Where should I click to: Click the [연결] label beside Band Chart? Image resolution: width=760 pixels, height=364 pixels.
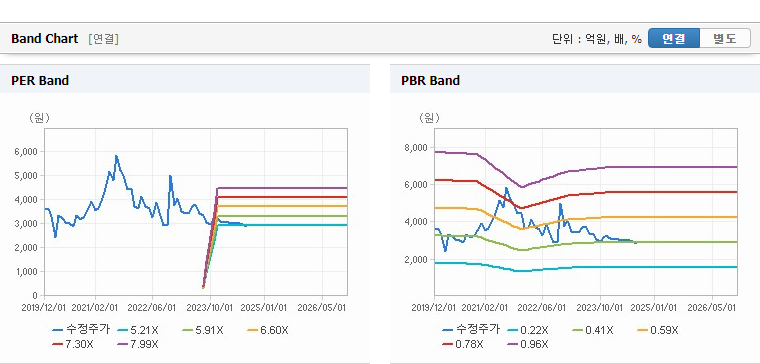(x=104, y=39)
